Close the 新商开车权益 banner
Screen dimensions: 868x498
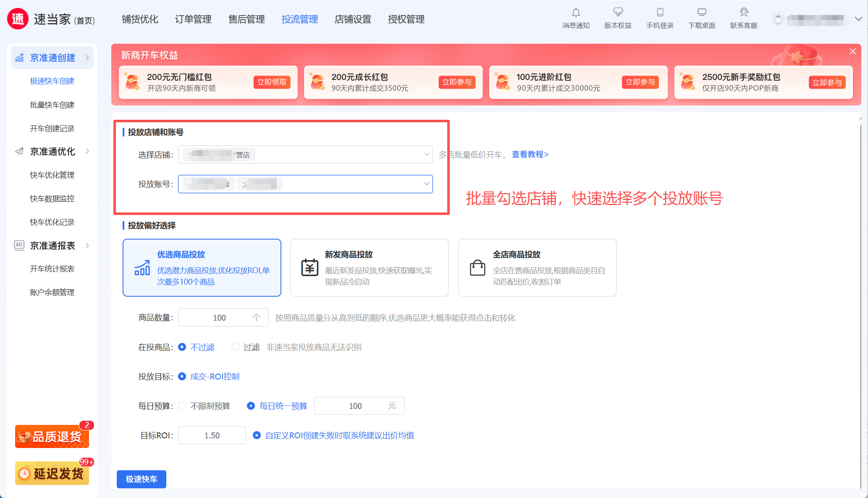click(x=852, y=51)
